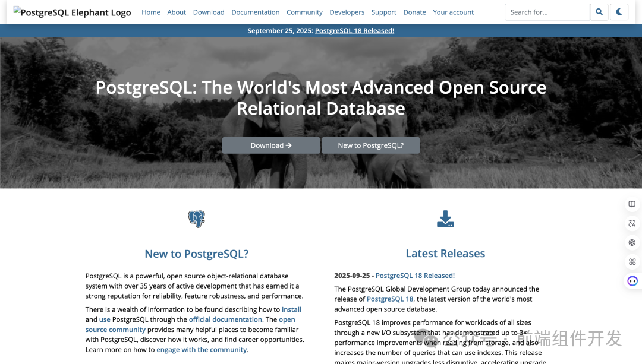Click the command grid icon in the right sidebar

tap(632, 262)
